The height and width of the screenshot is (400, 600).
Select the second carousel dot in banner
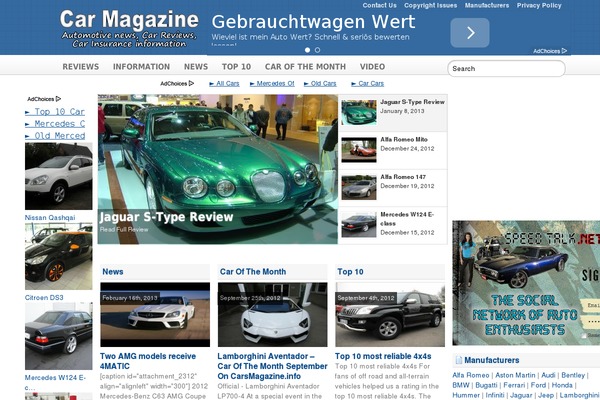317,50
